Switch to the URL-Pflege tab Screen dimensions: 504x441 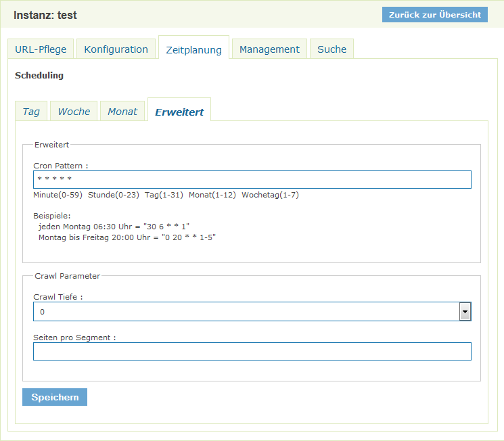click(41, 49)
